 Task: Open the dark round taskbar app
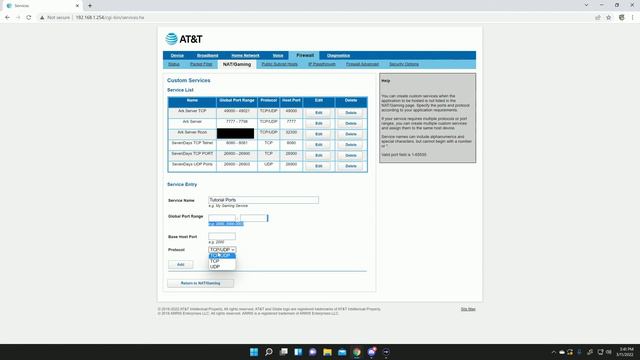point(386,352)
